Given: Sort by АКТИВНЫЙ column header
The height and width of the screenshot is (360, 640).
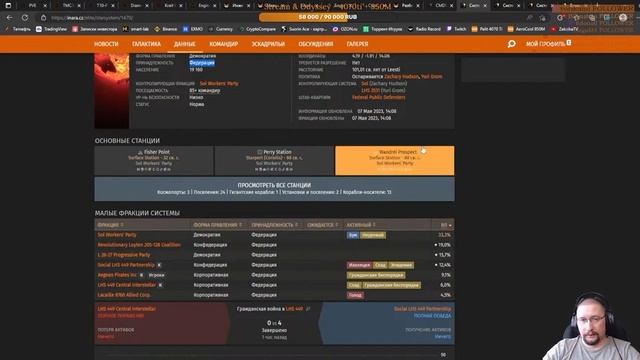Looking at the screenshot, I should (361, 225).
